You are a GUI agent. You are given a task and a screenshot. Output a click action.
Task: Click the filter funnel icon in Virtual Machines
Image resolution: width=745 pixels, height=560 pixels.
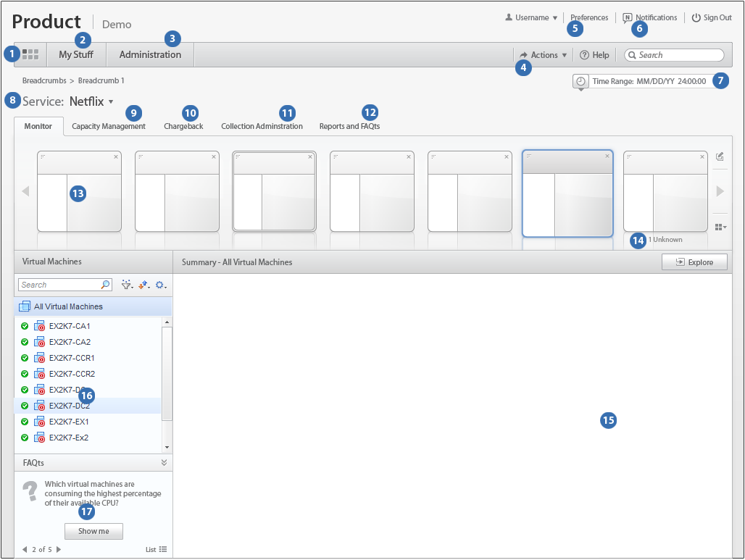[127, 285]
